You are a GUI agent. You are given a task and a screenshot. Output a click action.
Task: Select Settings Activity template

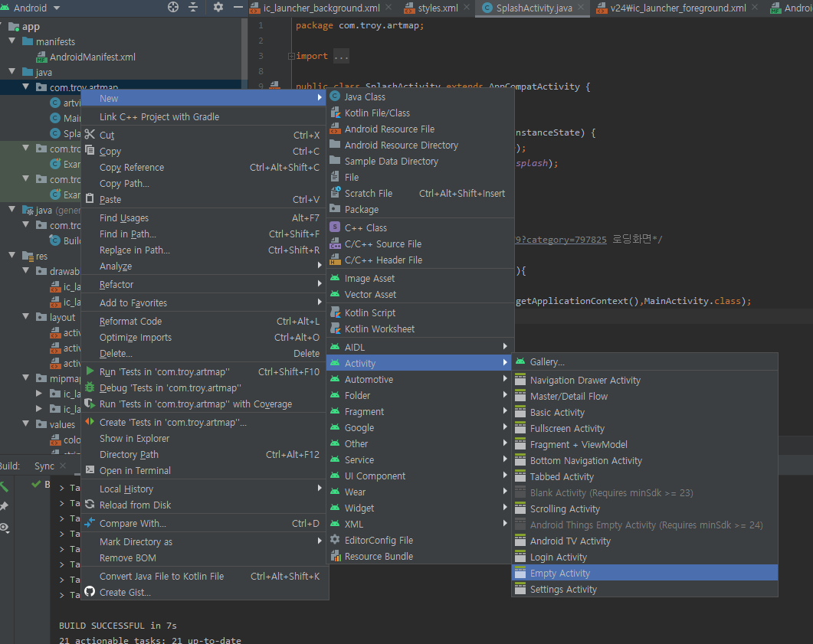[x=644, y=589]
